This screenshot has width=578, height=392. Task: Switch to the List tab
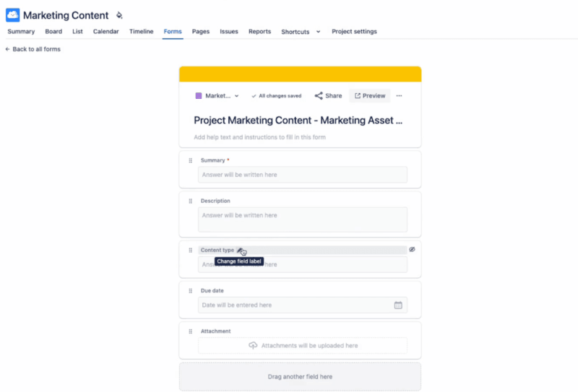(x=77, y=32)
